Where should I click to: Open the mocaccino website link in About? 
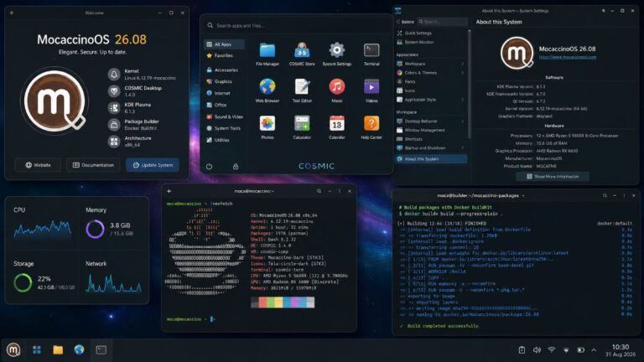click(x=567, y=57)
